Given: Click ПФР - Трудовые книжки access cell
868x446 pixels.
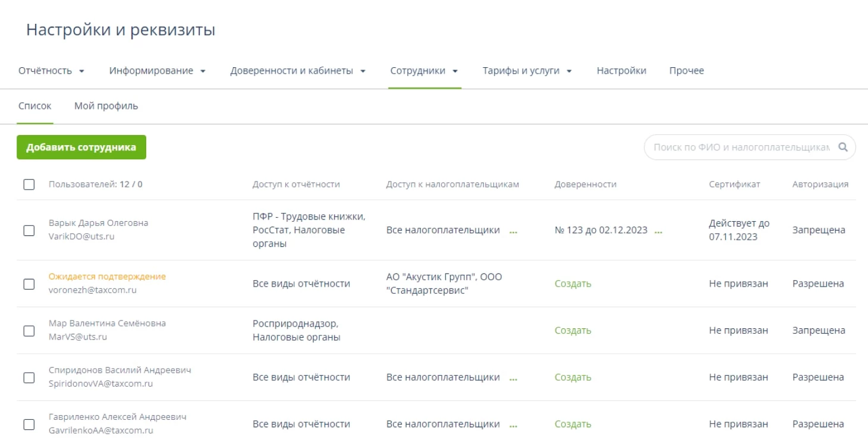Looking at the screenshot, I should click(x=309, y=230).
